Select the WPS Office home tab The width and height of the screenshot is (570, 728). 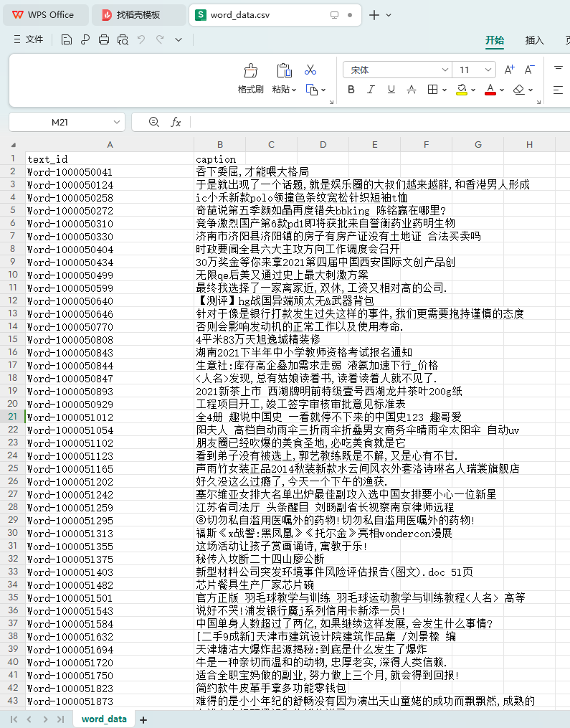click(44, 15)
